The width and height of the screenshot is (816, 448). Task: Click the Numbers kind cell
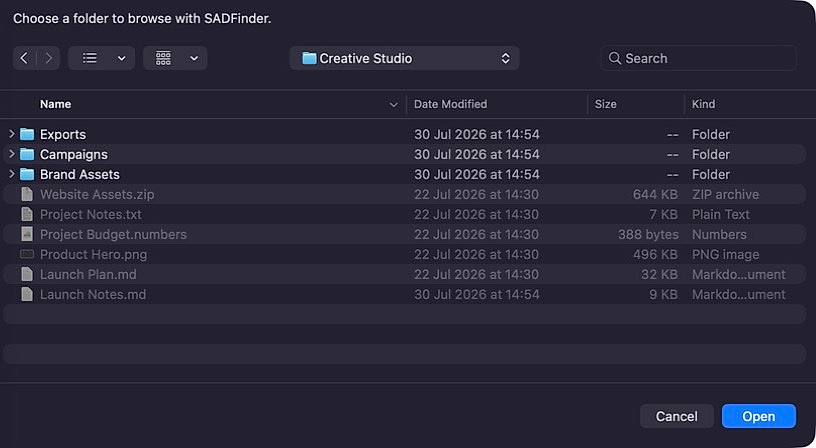[719, 235]
